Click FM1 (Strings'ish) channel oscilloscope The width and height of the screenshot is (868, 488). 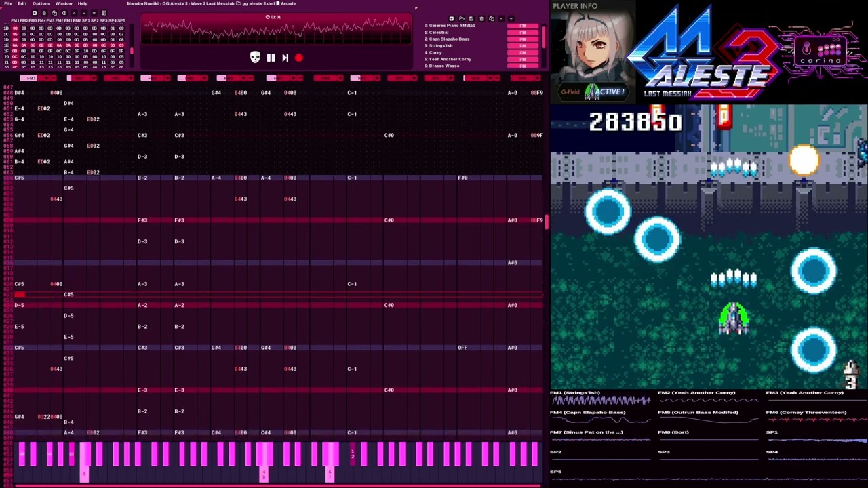click(600, 400)
